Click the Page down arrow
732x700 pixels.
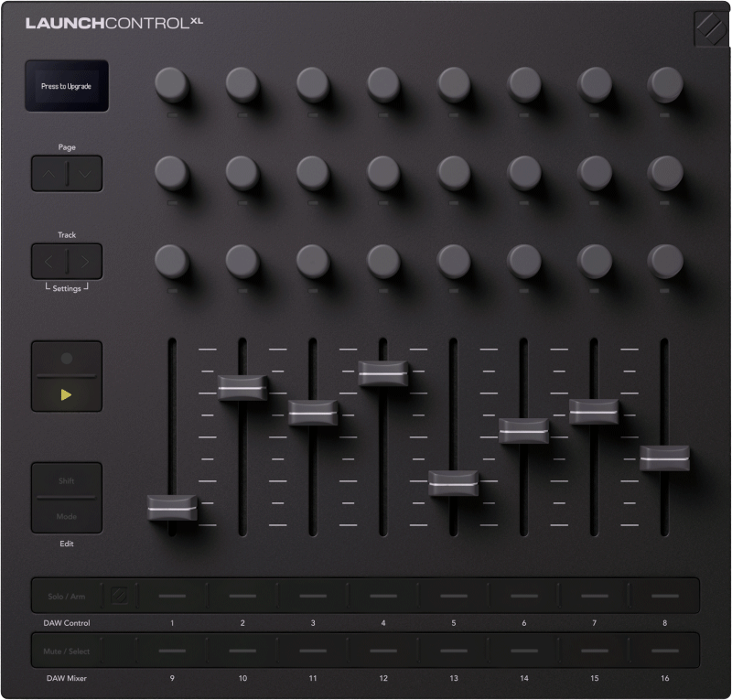coord(85,174)
